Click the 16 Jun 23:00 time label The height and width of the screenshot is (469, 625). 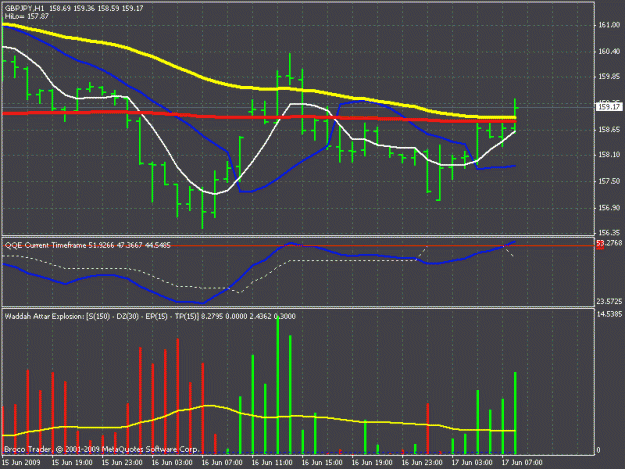tap(422, 462)
